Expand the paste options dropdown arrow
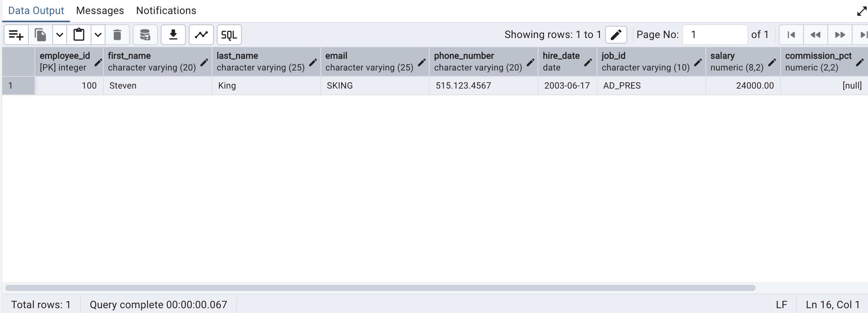 click(98, 35)
